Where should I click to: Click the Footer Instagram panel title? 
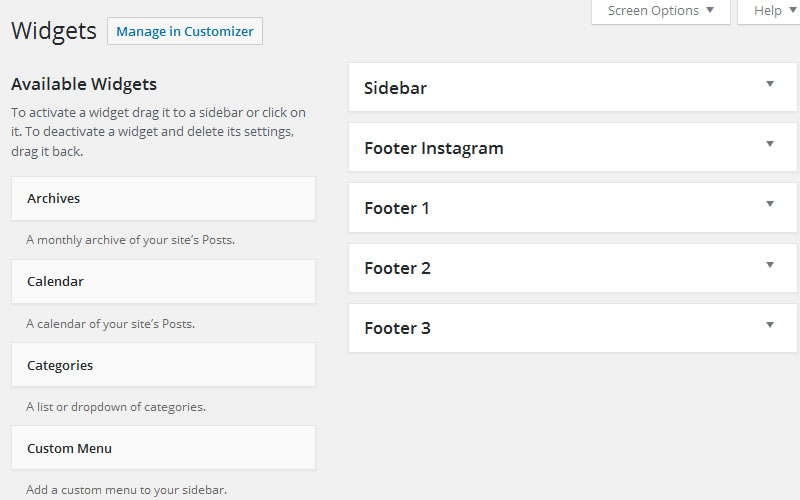click(433, 148)
